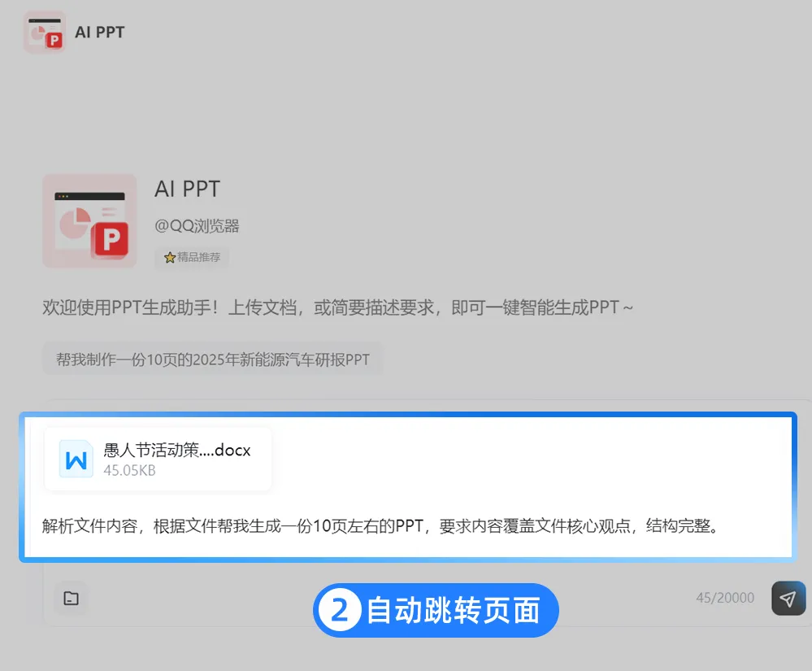Click the large AI PPT assistant name heading
Viewport: 812px width, 671px height.
click(x=188, y=190)
